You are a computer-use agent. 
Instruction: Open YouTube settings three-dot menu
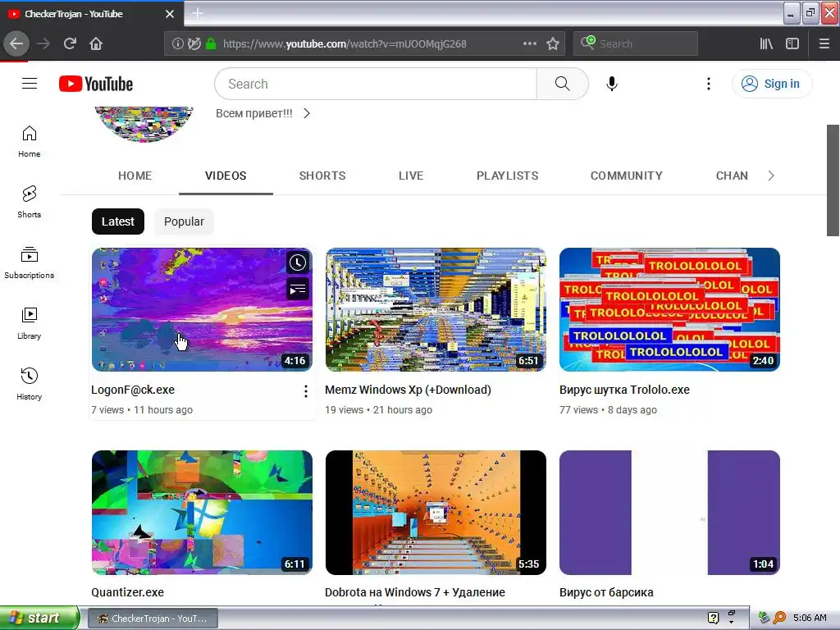[708, 84]
